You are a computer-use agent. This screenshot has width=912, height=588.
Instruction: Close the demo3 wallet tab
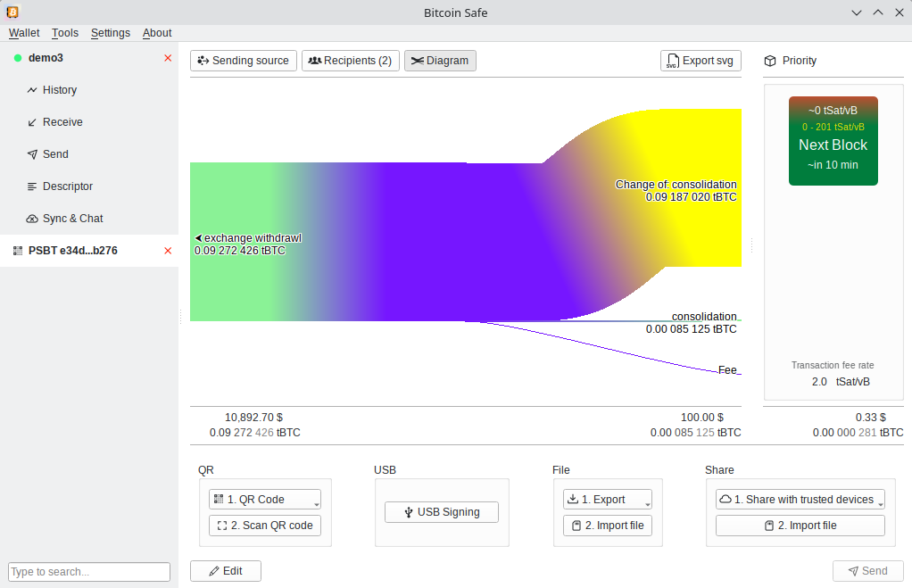pos(168,58)
